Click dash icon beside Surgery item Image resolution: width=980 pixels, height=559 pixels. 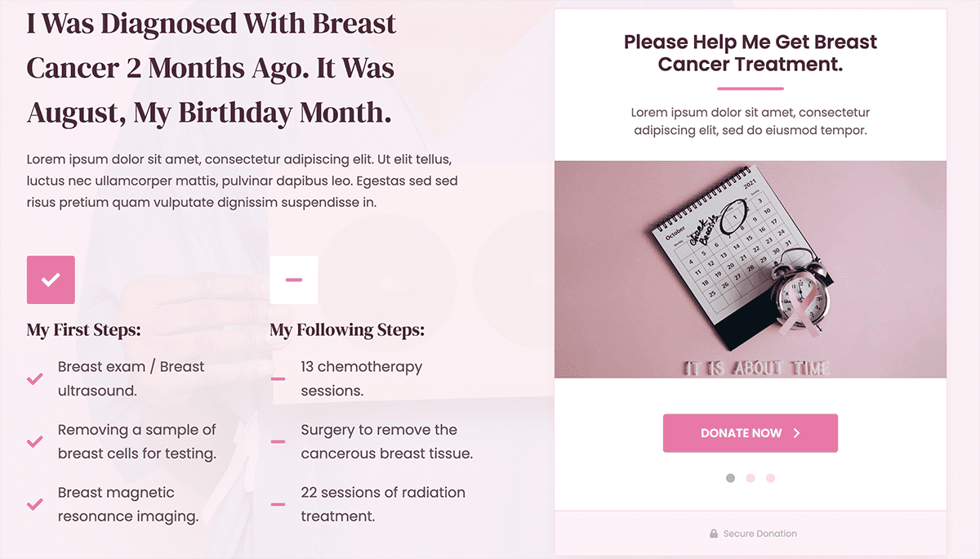[278, 442]
